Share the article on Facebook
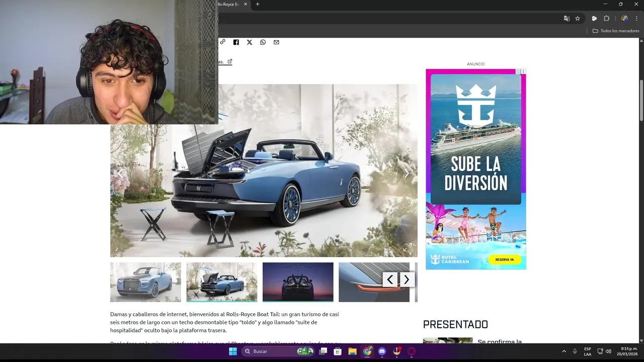Screen dimensions: 644x362 [x=236, y=42]
